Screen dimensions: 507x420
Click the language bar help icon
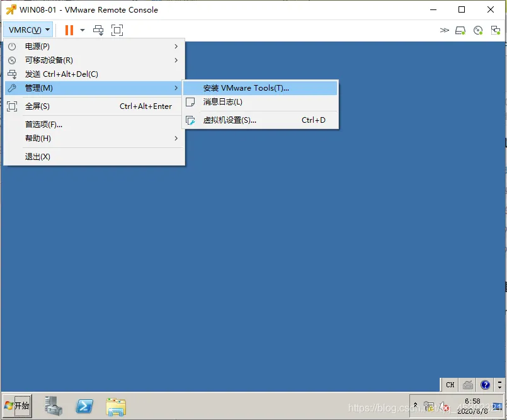coord(485,385)
